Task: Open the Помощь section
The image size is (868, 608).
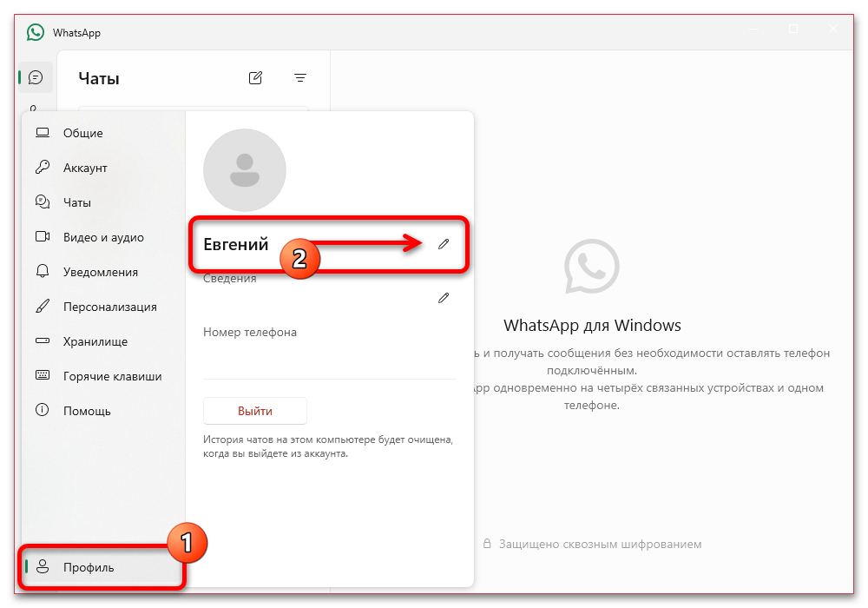Action: coord(103,411)
